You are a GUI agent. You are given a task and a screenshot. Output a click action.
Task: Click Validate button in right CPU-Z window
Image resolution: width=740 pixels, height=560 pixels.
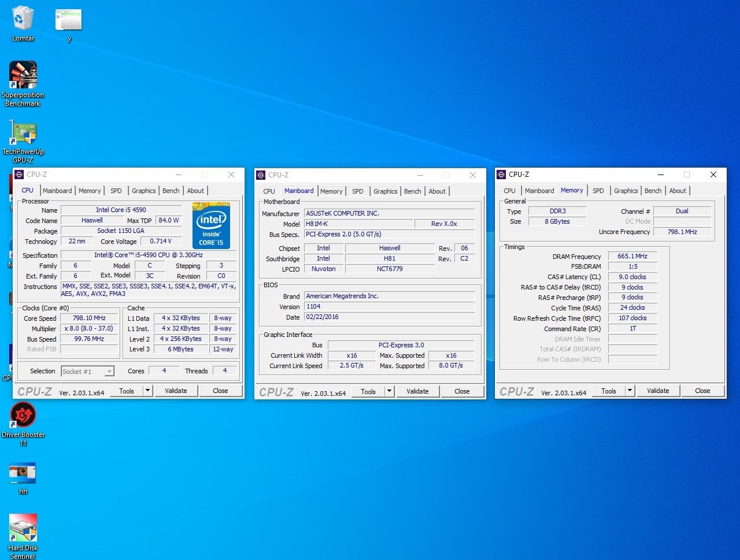pos(658,391)
